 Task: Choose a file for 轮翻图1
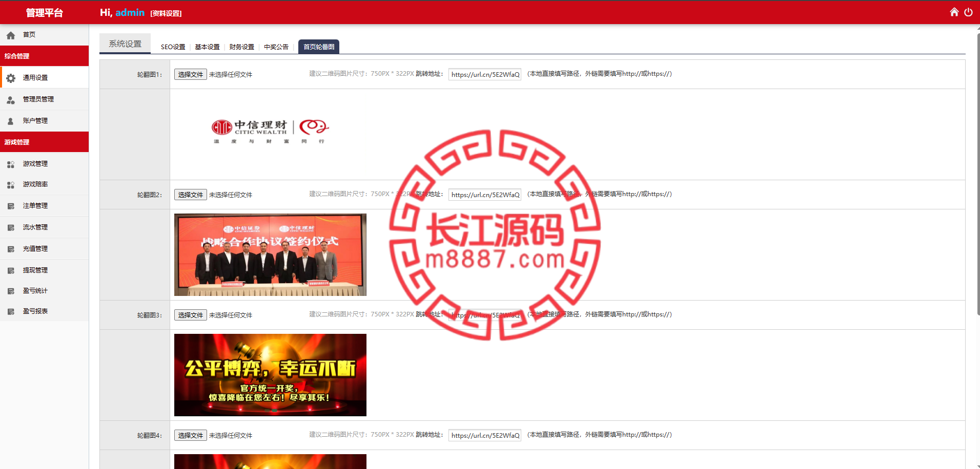pyautogui.click(x=191, y=74)
